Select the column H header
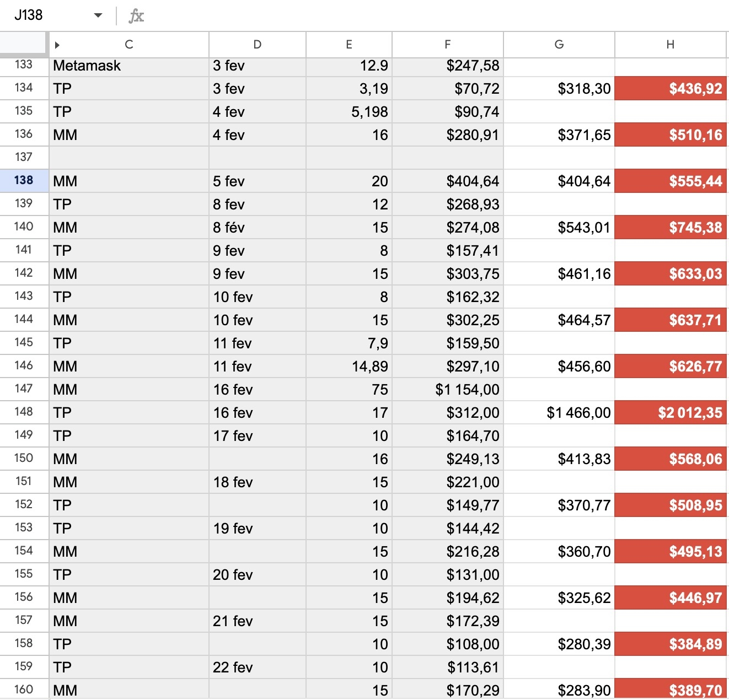Viewport: 729px width, 700px height. 670,45
